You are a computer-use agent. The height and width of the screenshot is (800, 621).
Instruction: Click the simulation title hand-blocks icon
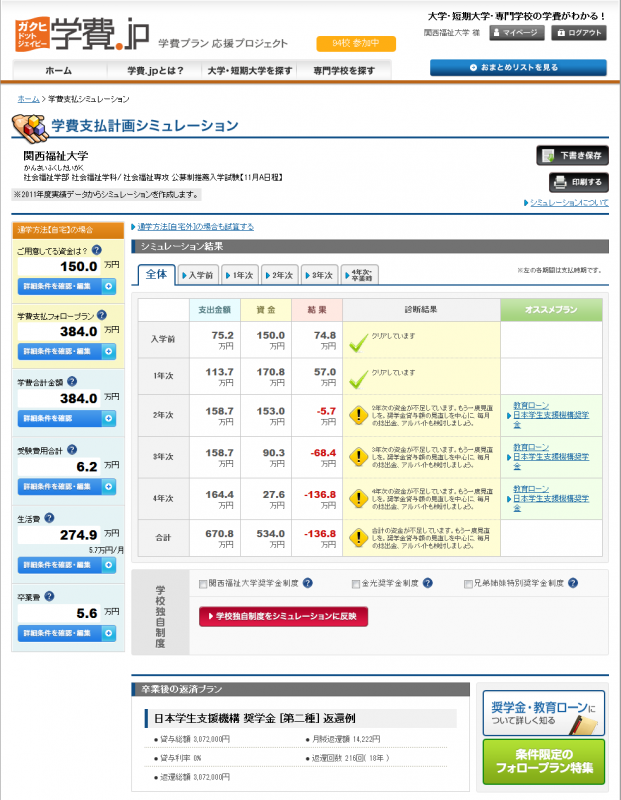coord(31,129)
